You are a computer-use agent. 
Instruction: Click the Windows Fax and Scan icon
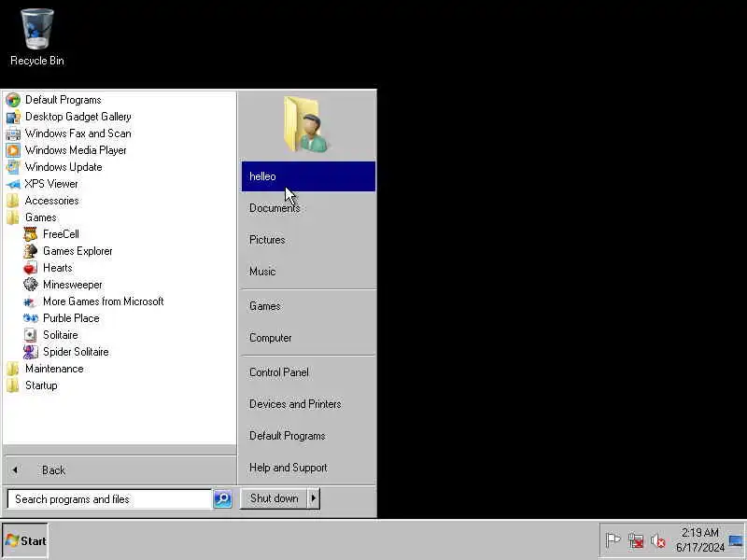(13, 133)
